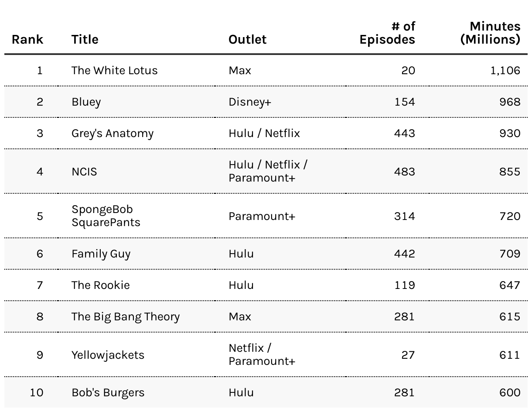Click the Title column header
Viewport: 532px width, 412px height.
(85, 39)
